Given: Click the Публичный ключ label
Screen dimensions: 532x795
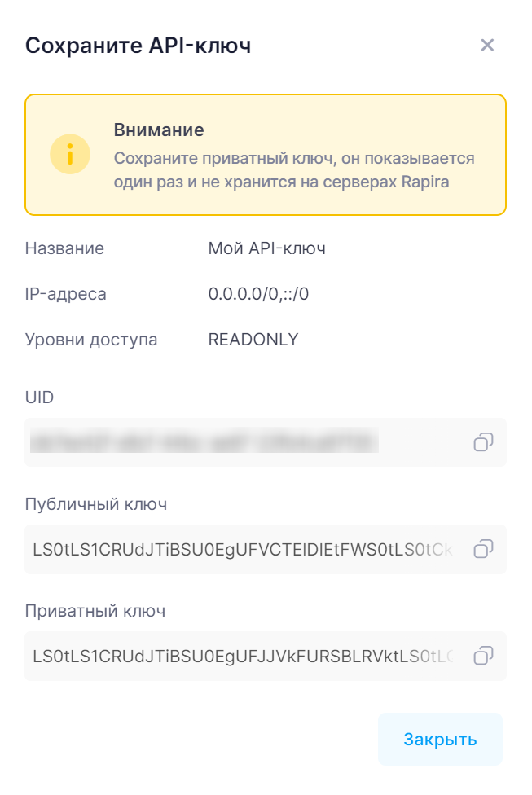Looking at the screenshot, I should 96,504.
